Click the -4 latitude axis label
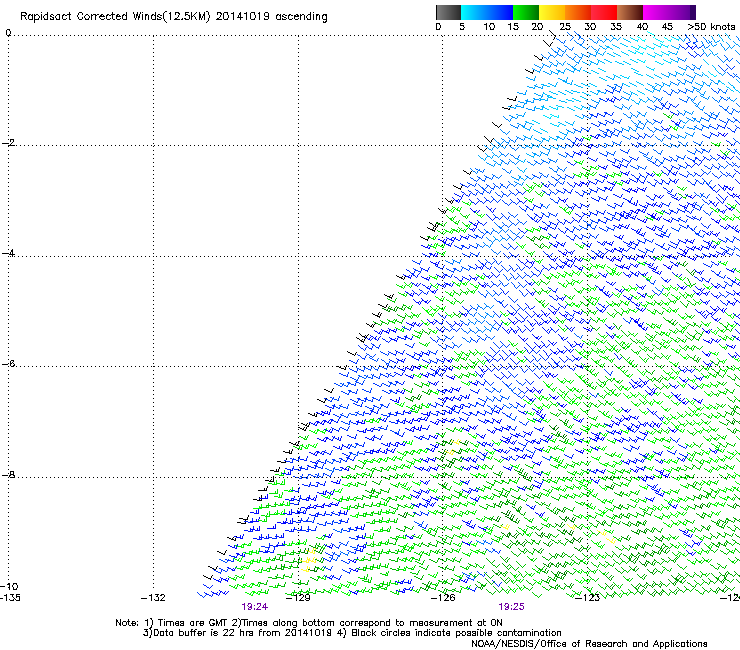Viewport: 740px width, 650px height. pos(8,253)
